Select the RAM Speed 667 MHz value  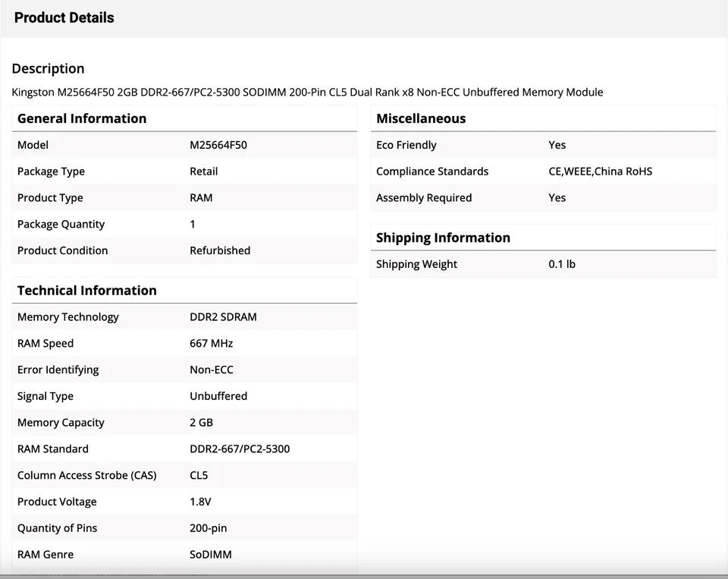(211, 344)
